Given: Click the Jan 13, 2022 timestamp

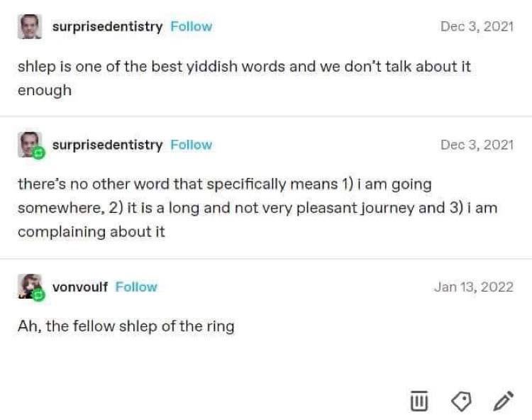Looking at the screenshot, I should click(x=473, y=287).
